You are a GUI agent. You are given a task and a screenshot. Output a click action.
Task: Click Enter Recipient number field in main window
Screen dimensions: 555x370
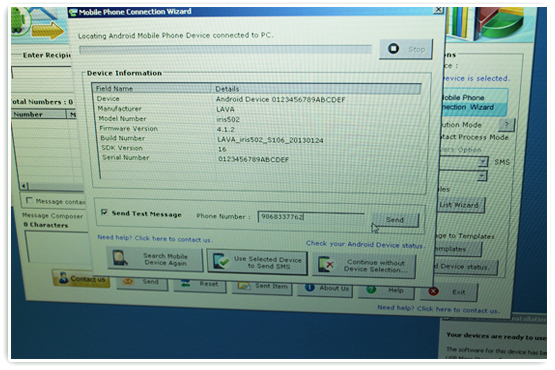click(42, 73)
